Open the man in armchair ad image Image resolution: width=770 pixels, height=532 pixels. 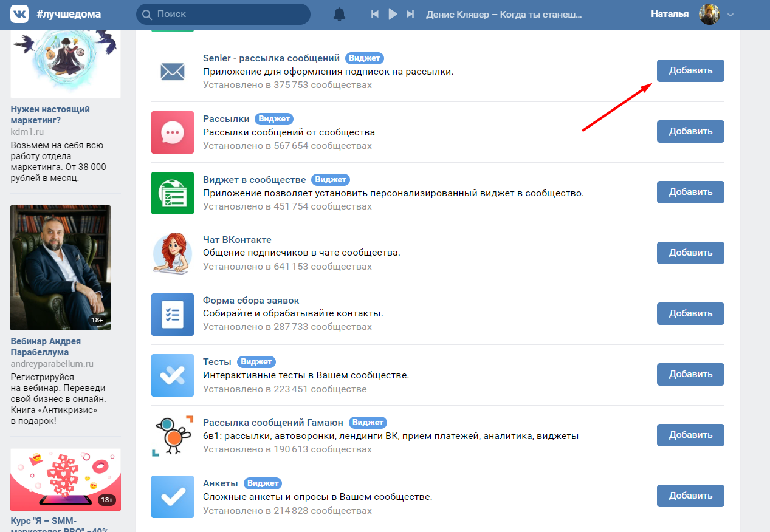pyautogui.click(x=61, y=268)
